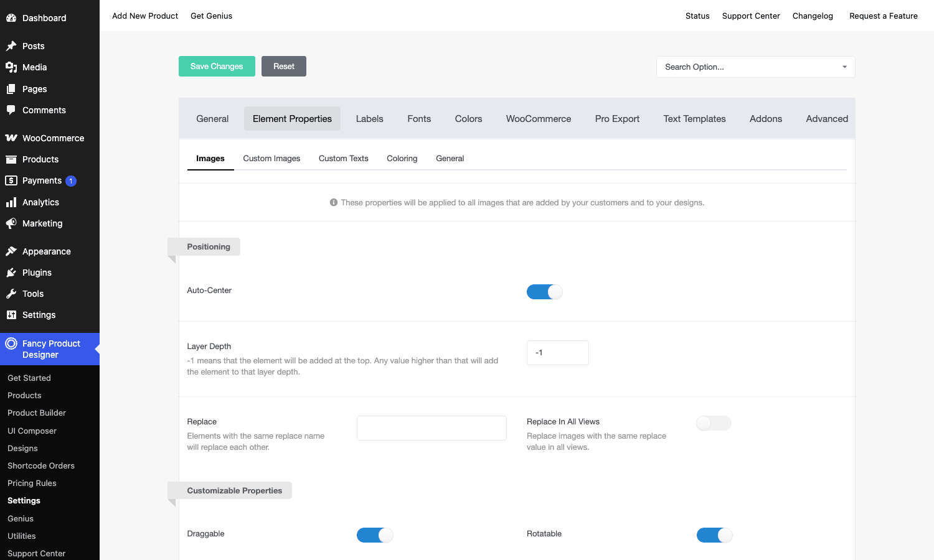Viewport: 934px width, 560px height.
Task: Open Products under Fancy Product Designer
Action: pos(24,396)
